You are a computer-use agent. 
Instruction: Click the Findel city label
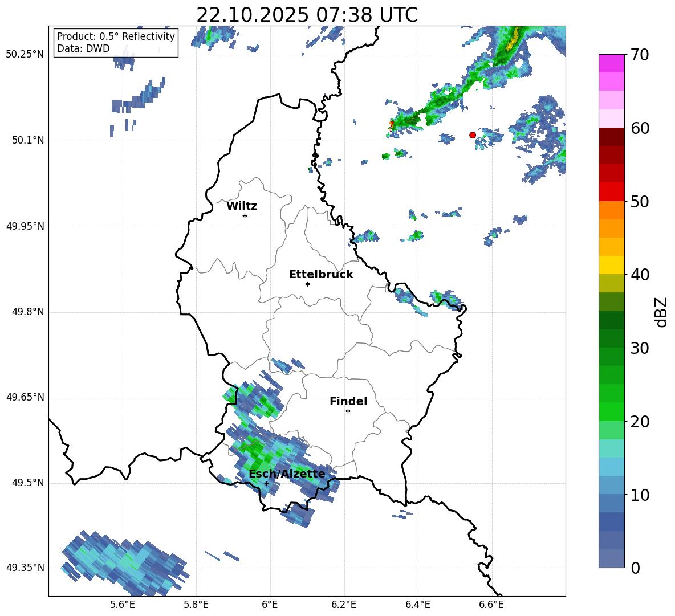click(348, 401)
